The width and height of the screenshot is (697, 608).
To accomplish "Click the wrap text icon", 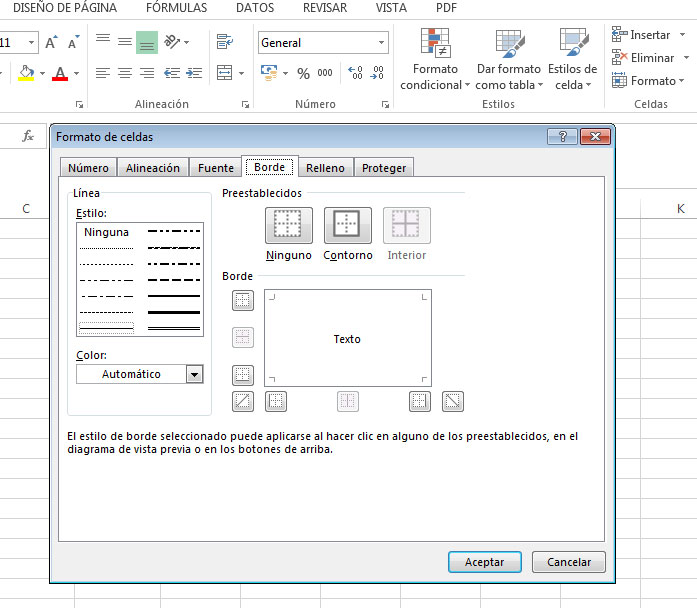I will pos(224,42).
